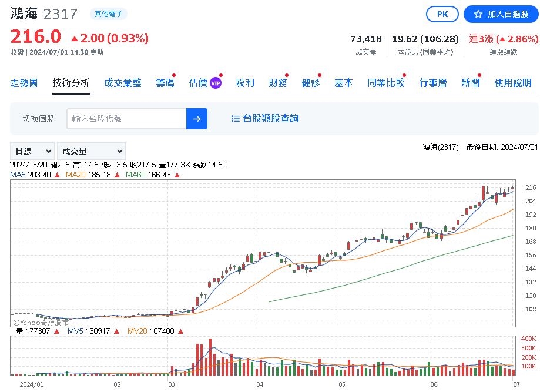The width and height of the screenshot is (540, 392).
Task: Click the 其他電子 category tag
Action: tap(109, 14)
